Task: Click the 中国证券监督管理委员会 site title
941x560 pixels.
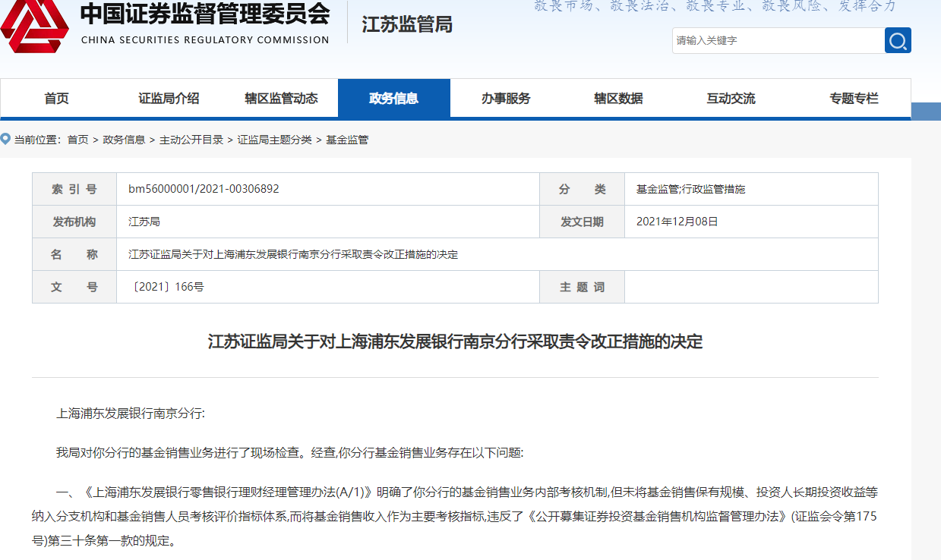Action: point(205,14)
